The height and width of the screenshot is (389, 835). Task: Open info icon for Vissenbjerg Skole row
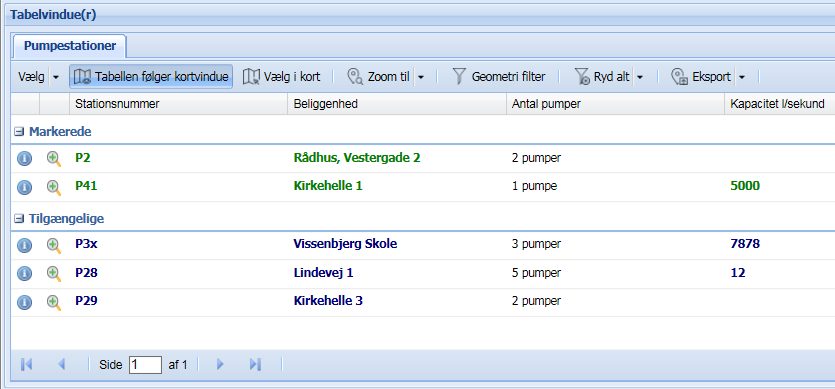pyautogui.click(x=24, y=245)
